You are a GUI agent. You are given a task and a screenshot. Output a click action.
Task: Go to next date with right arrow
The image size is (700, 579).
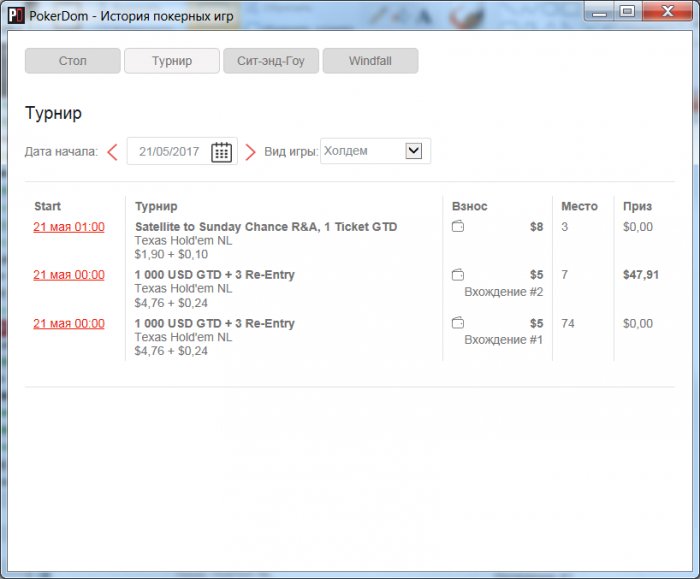click(x=251, y=152)
